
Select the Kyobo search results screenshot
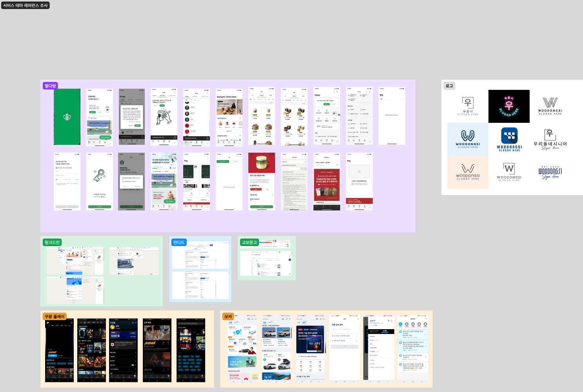(x=266, y=264)
